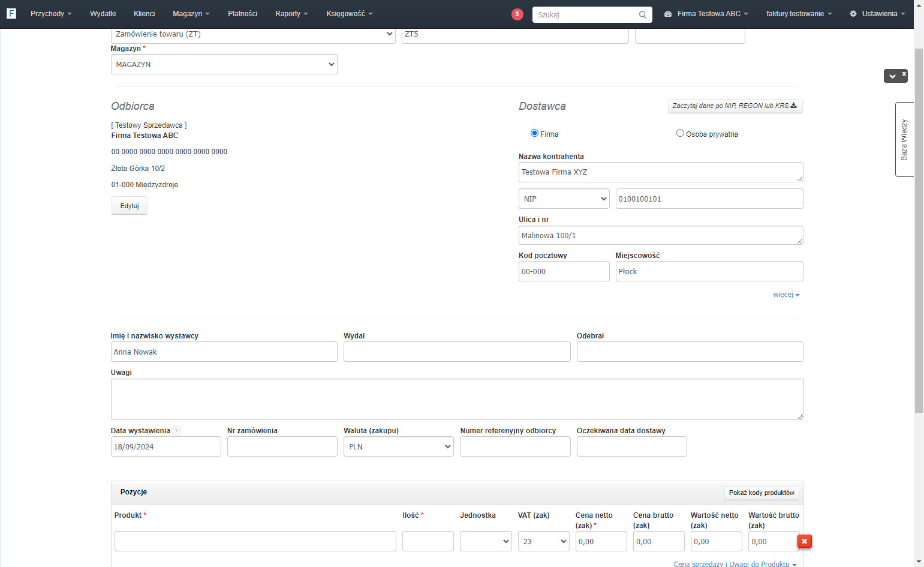Open the Magazyn top menu
The image size is (924, 567).
[x=191, y=14]
